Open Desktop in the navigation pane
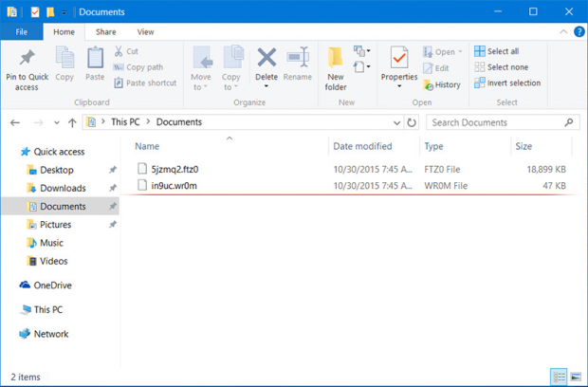The height and width of the screenshot is (387, 588). point(50,170)
